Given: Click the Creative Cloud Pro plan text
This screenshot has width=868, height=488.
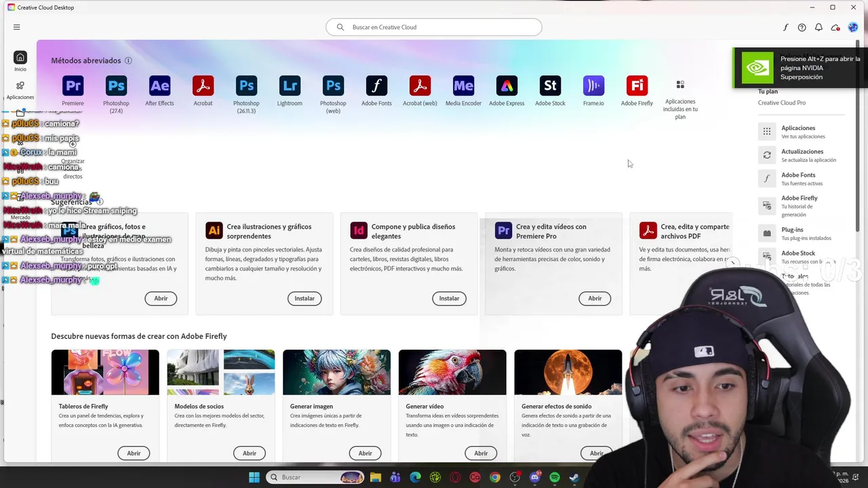Looking at the screenshot, I should tap(782, 103).
